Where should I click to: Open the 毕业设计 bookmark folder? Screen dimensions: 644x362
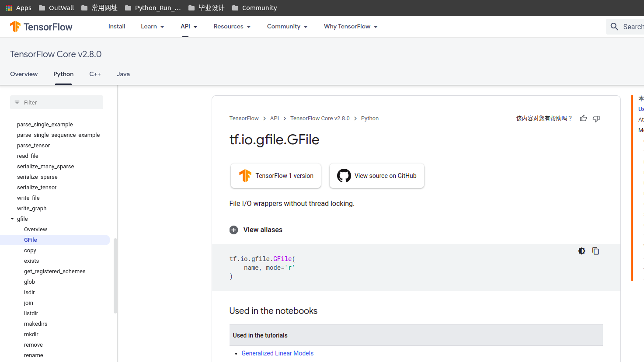tap(206, 8)
